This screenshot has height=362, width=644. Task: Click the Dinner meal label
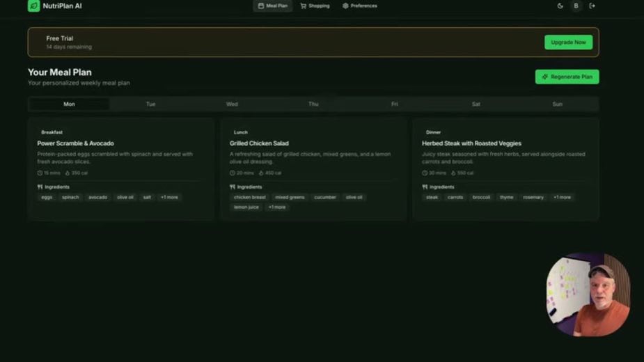[433, 132]
